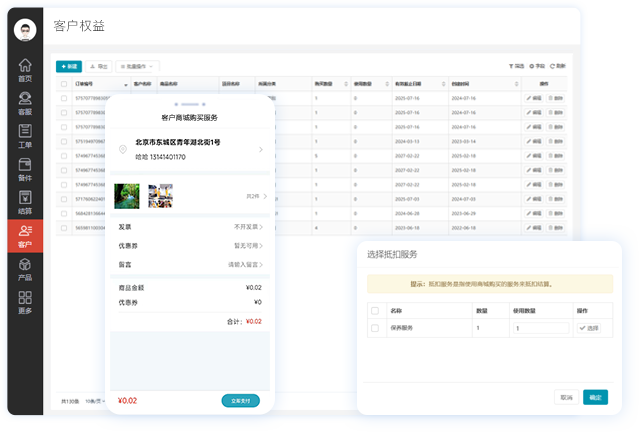The height and width of the screenshot is (432, 639).
Task: Click 删除 for the row expiring 2024-06-28
Action: pyautogui.click(x=555, y=213)
